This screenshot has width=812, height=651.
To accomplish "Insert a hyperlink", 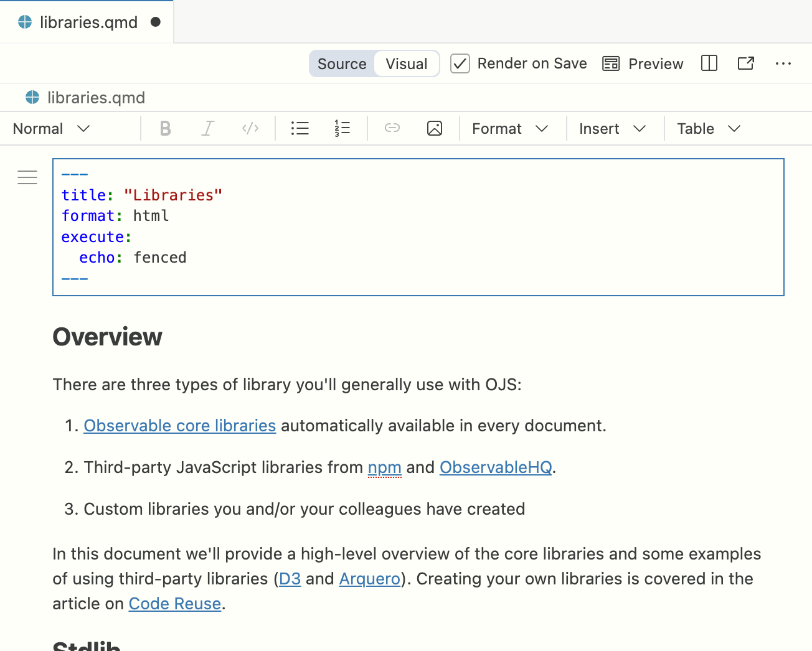I will (x=392, y=128).
